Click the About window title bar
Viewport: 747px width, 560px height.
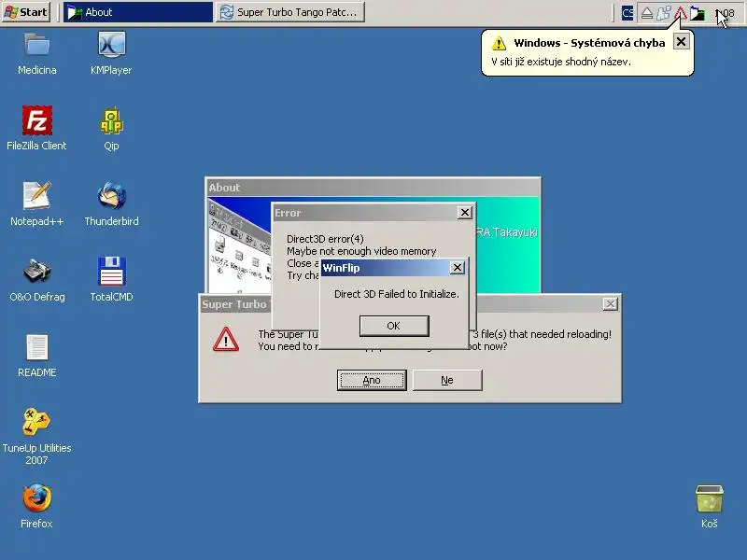tap(373, 188)
